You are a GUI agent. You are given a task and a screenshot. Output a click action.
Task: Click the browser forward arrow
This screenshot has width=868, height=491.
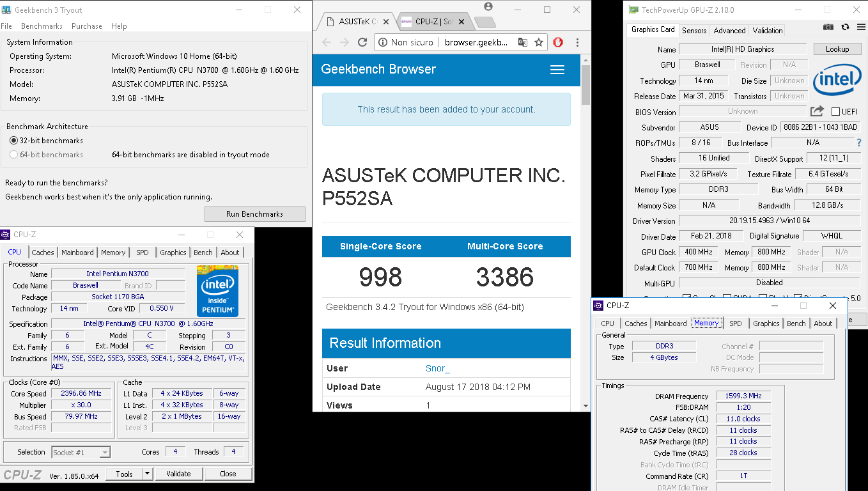click(x=345, y=42)
